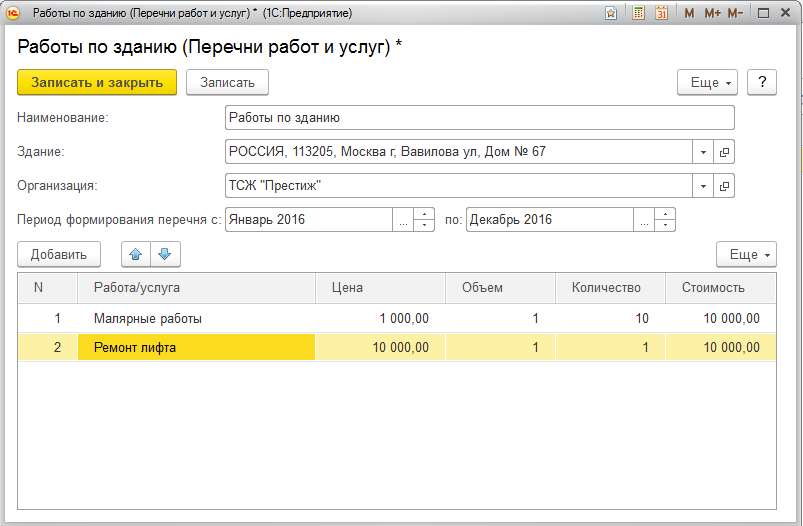The width and height of the screenshot is (803, 526).
Task: Click the add to favorites star icon
Action: coord(611,14)
